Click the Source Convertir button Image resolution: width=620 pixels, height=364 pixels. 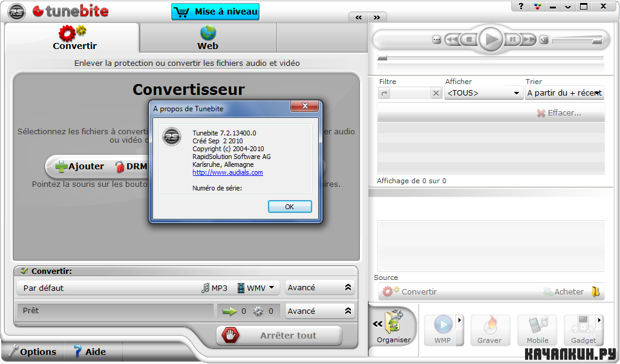410,291
